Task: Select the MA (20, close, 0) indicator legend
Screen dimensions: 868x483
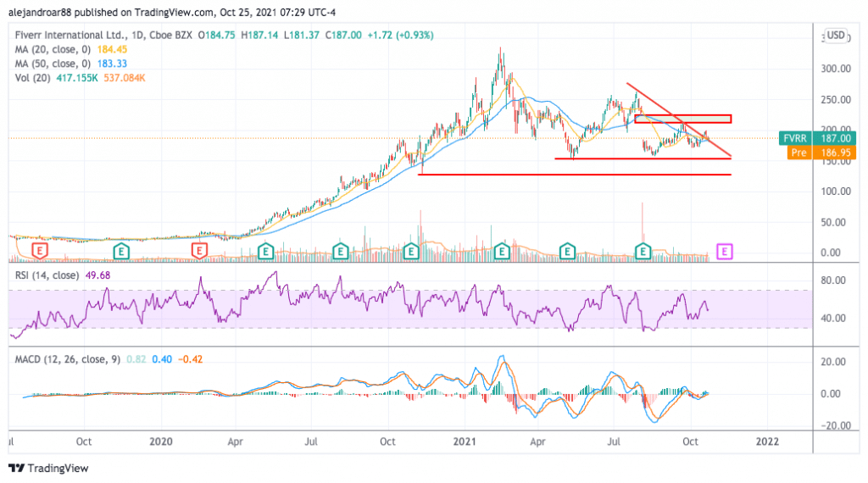Action: click(53, 49)
